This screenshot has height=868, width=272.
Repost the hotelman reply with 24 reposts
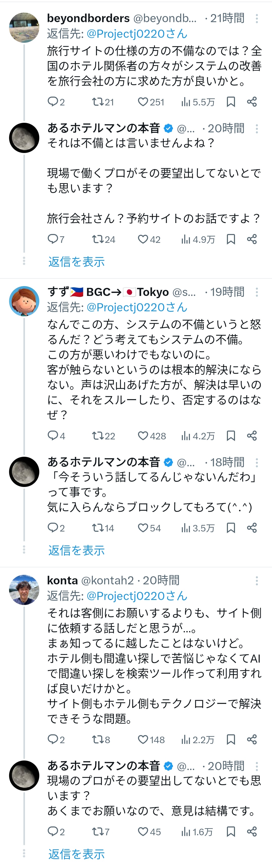97,239
